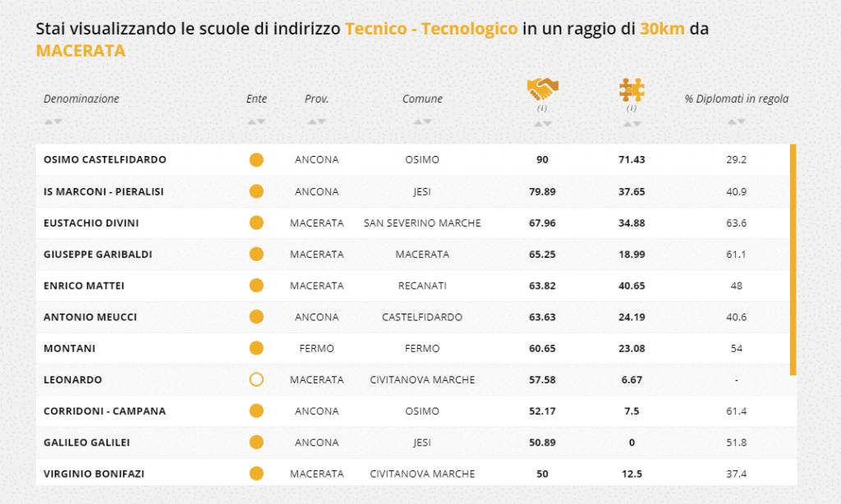This screenshot has width=841, height=504.
Task: Sort handshake index column via arrows
Action: (542, 124)
